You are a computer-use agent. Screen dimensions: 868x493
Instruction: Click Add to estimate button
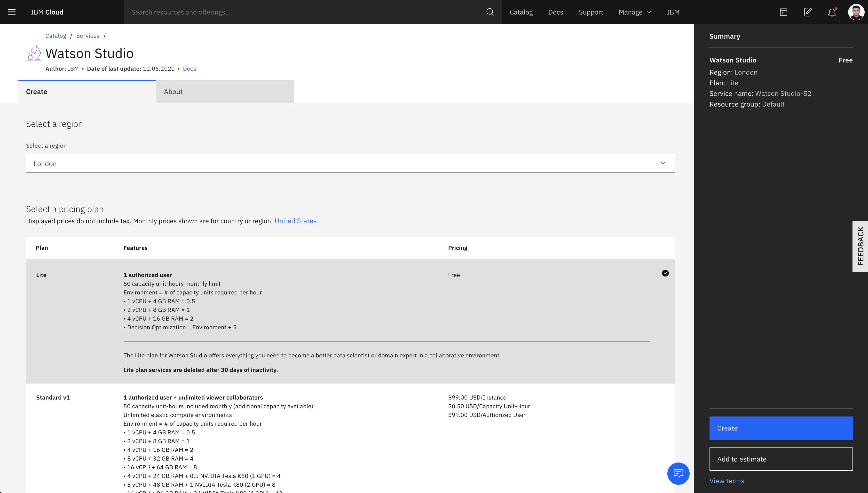781,459
